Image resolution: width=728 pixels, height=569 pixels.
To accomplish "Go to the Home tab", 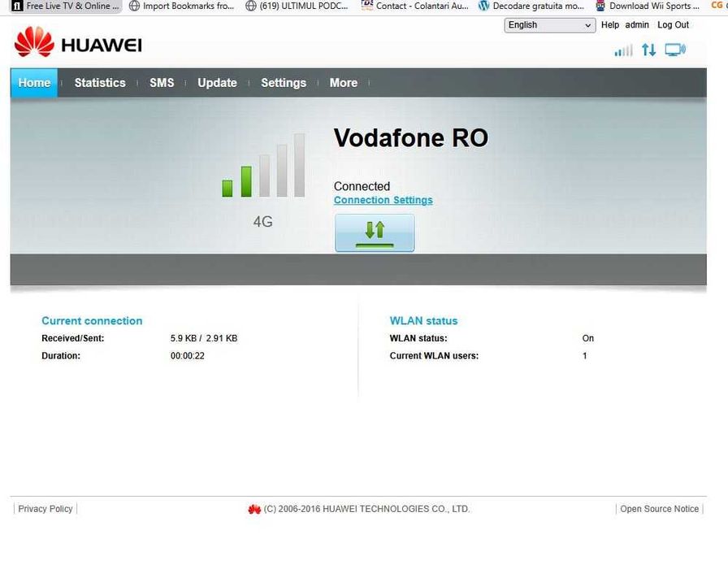I will [34, 83].
